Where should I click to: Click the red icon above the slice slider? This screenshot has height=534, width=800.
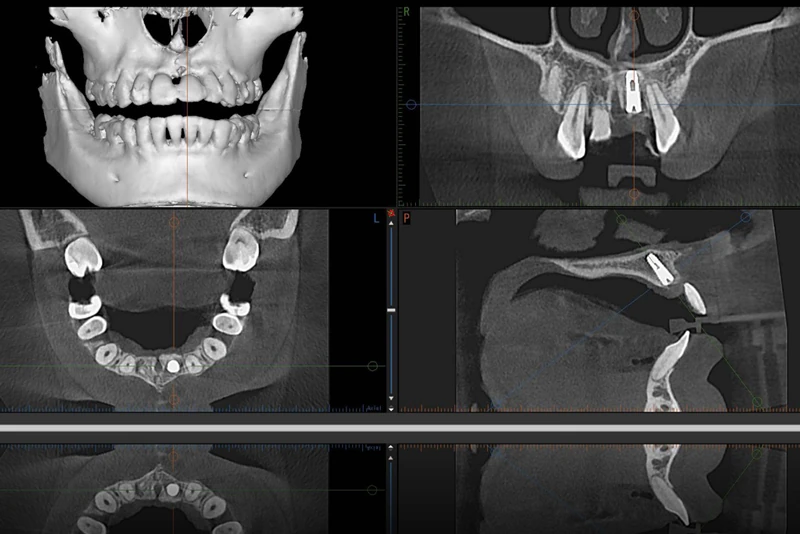pos(391,213)
